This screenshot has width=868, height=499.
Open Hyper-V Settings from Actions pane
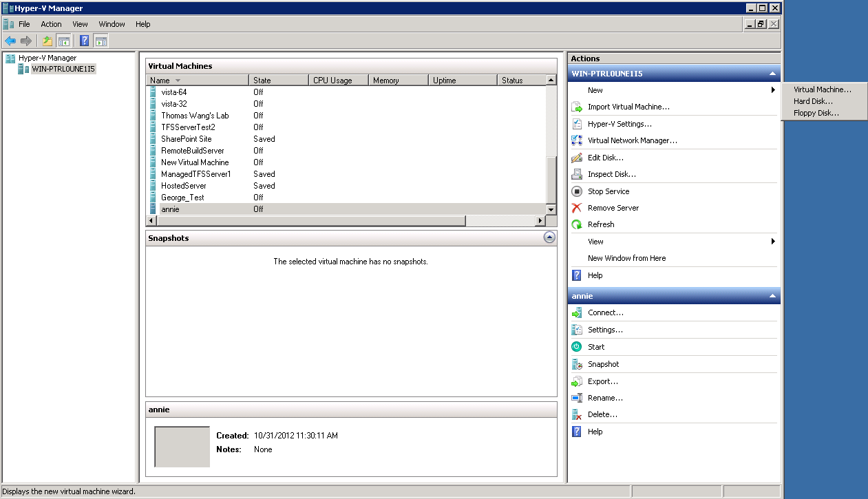[619, 124]
